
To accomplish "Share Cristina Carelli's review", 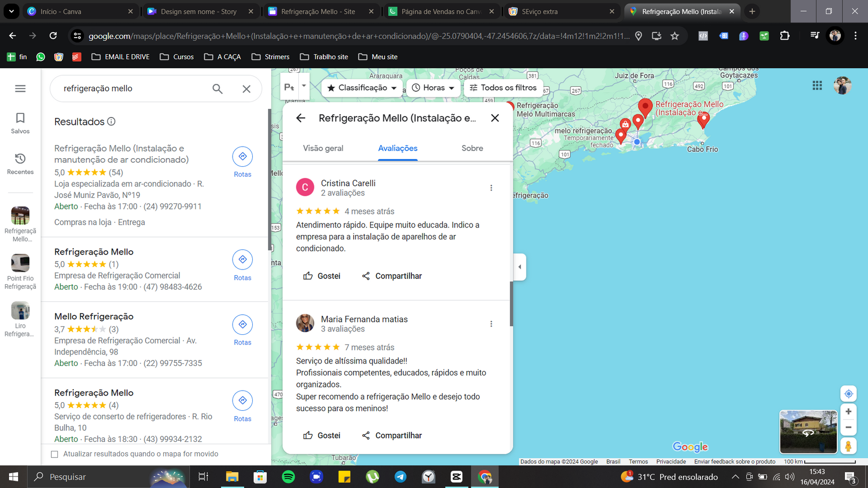I will (x=392, y=276).
